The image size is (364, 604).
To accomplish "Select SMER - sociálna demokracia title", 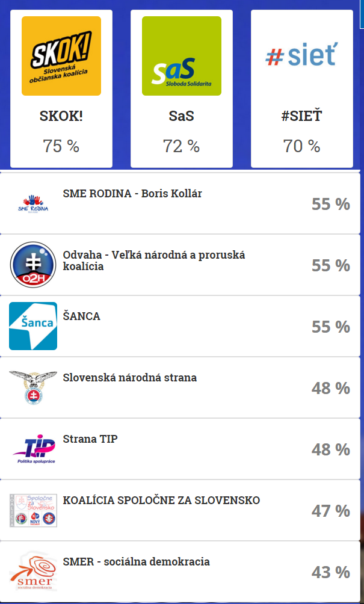I will 137,562.
